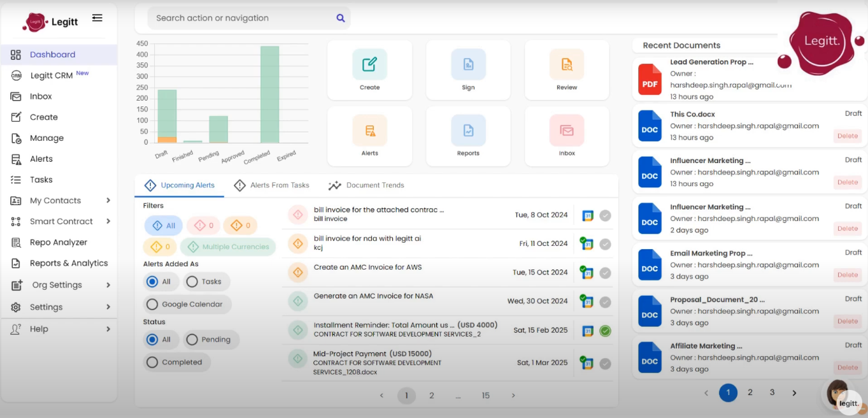Expand Org Settings submenu
The width and height of the screenshot is (868, 418).
(x=108, y=285)
